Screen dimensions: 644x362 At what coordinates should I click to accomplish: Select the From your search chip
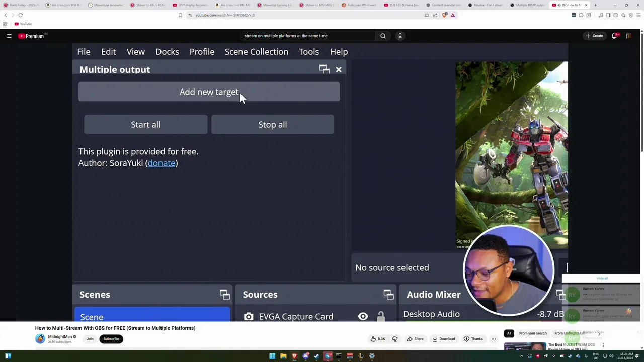pos(533,333)
